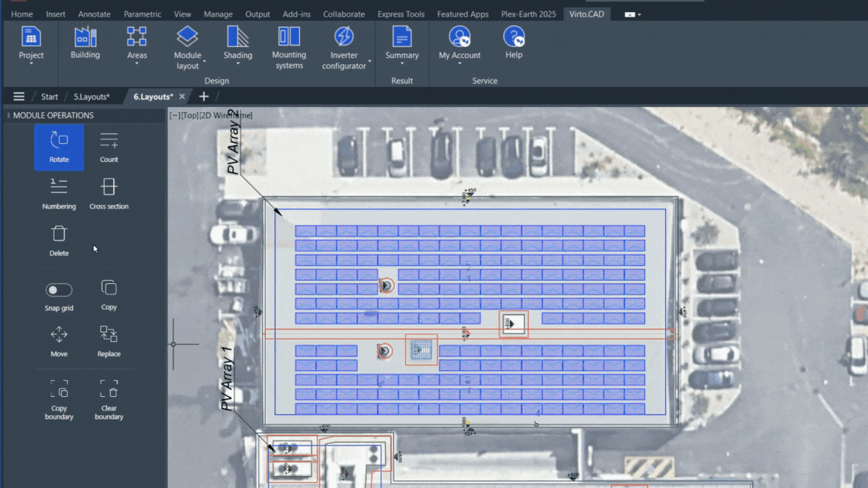Viewport: 868px width, 488px height.
Task: Click the Service panel title
Action: [x=485, y=81]
